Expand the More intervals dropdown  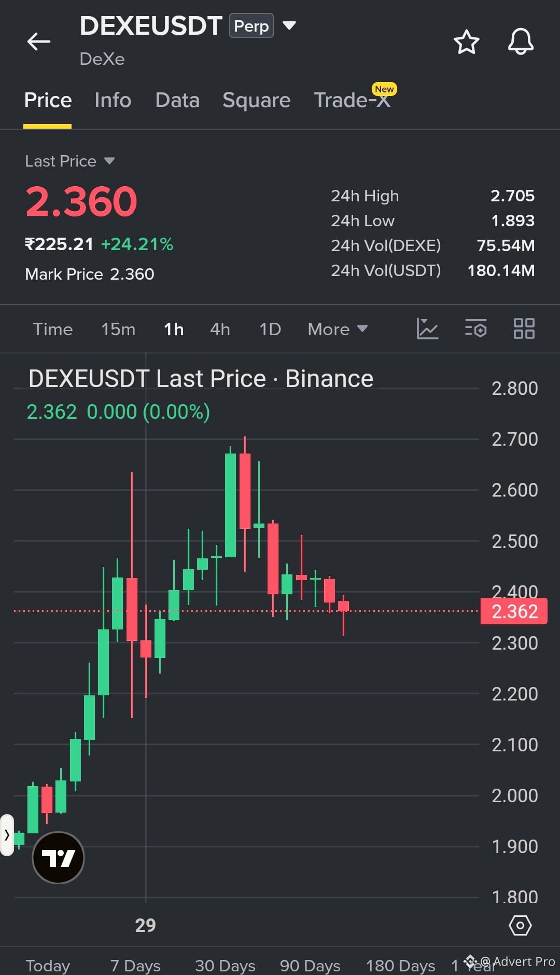coord(338,329)
